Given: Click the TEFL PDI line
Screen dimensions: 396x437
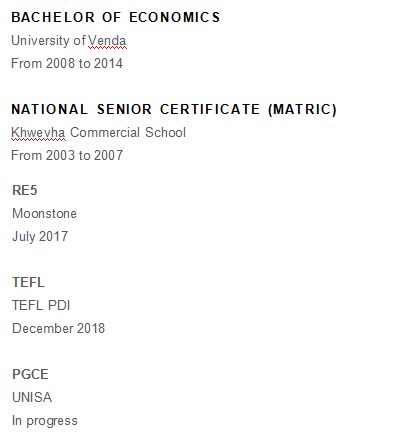Looking at the screenshot, I should pyautogui.click(x=41, y=305).
